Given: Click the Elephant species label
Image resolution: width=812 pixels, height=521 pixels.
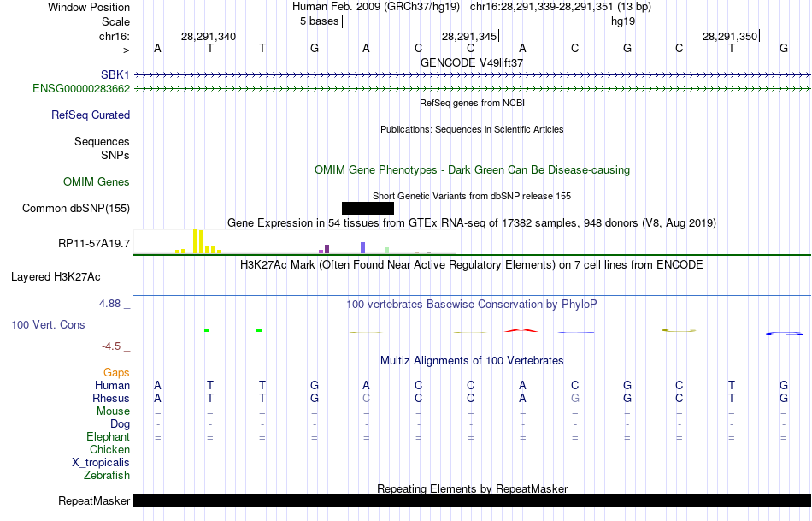Looking at the screenshot, I should (x=109, y=437).
